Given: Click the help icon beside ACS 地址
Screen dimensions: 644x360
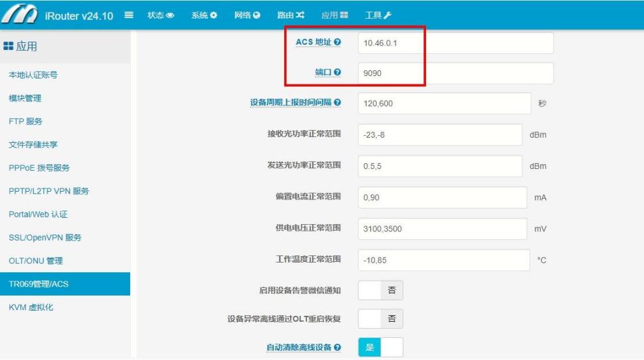Looking at the screenshot, I should click(x=337, y=42).
